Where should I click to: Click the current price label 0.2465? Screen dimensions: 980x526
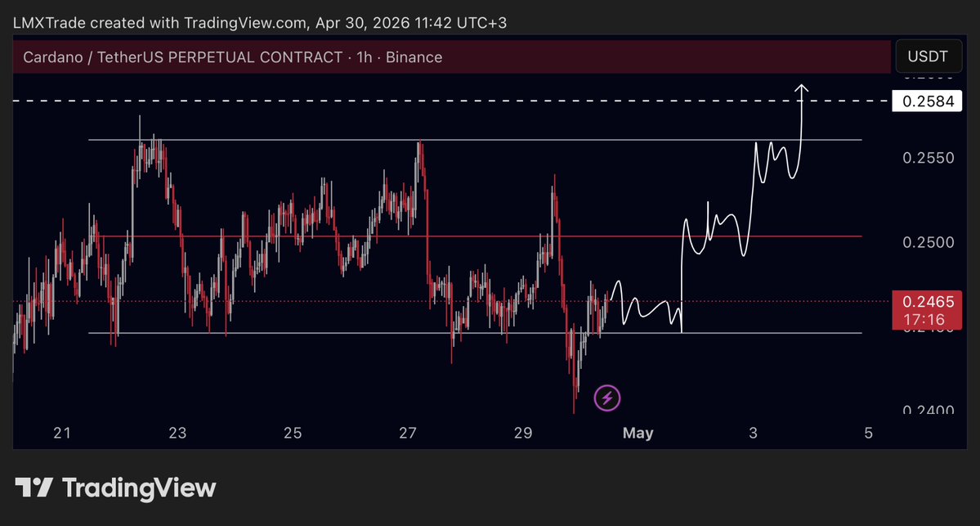coord(928,302)
